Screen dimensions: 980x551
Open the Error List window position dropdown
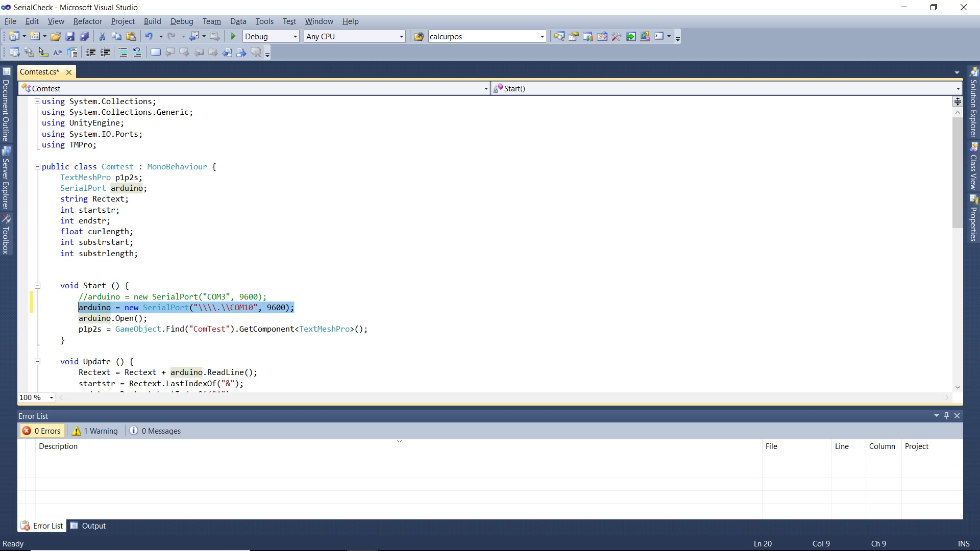point(937,416)
